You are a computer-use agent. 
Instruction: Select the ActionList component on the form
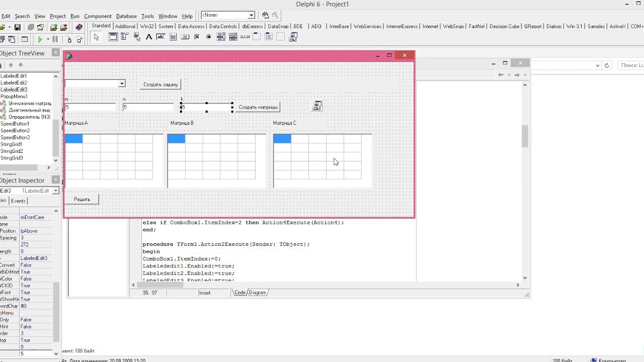coord(317,106)
